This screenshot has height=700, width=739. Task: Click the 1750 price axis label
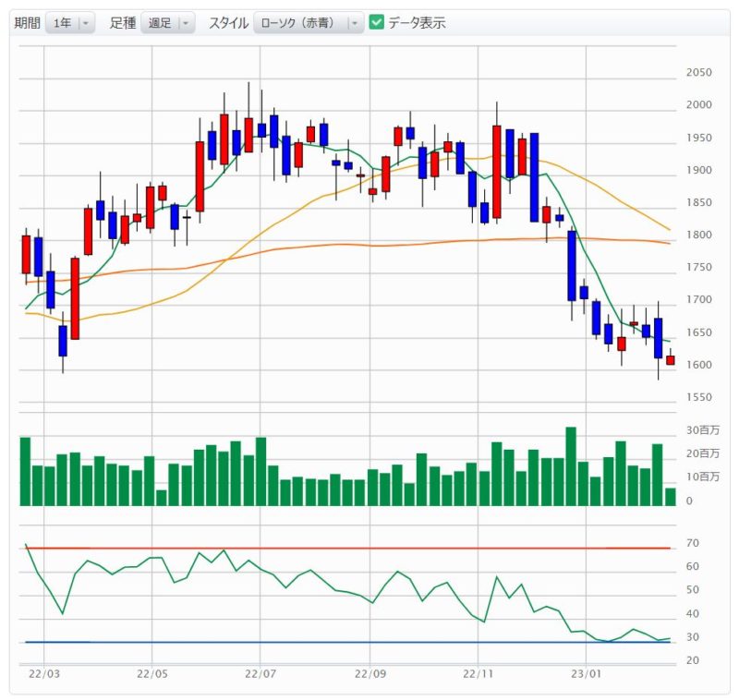[x=699, y=267]
